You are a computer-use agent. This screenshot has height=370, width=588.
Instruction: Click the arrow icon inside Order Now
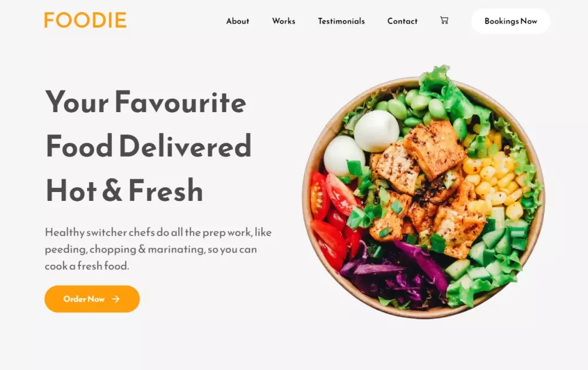[x=115, y=299]
